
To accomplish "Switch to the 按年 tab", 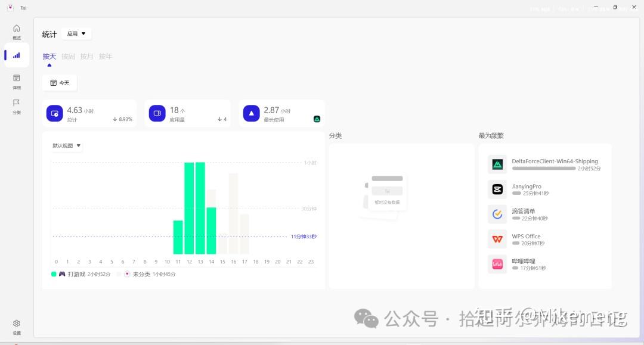I will [106, 57].
